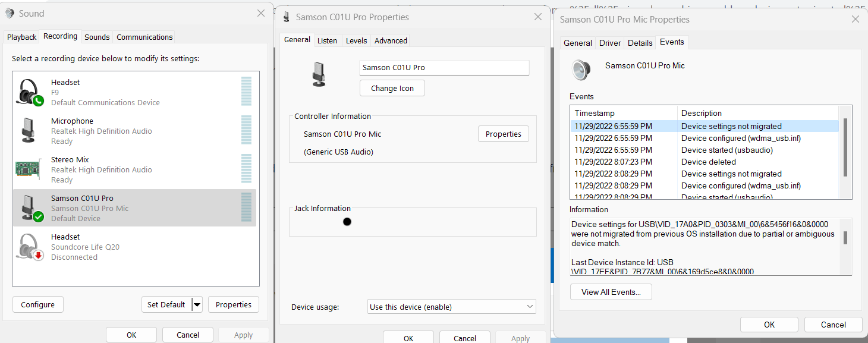Click Properties button in Sound window
Viewport: 868px width, 343px height.
[234, 304]
